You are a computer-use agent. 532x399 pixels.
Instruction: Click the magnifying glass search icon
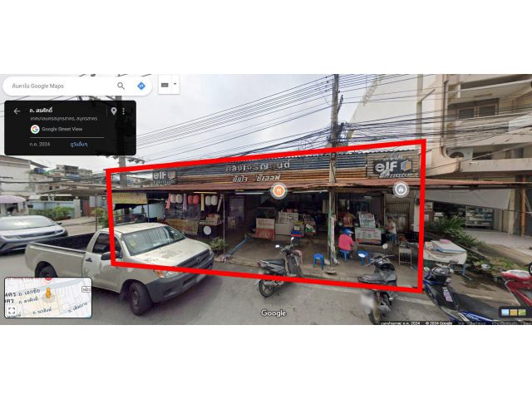(x=121, y=86)
